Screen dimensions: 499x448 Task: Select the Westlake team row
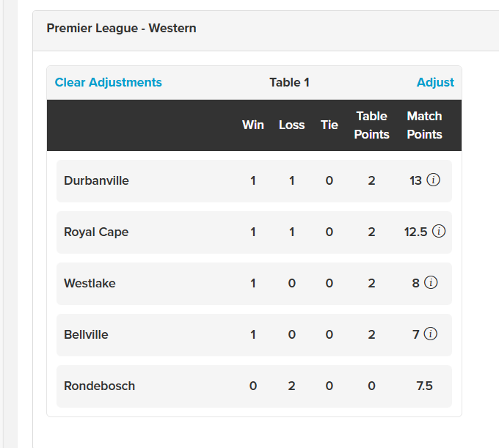254,284
